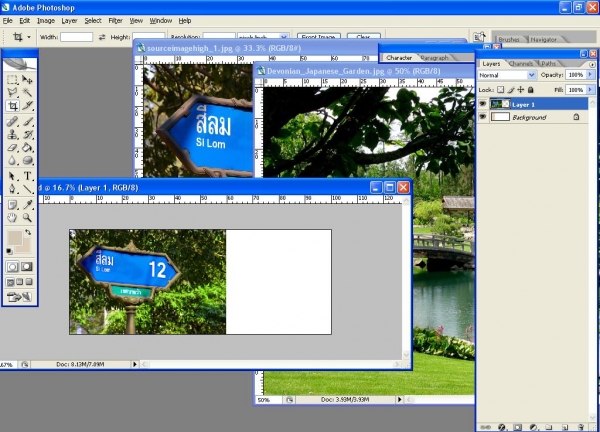
Task: Open the Brushes palette tab
Action: (509, 39)
